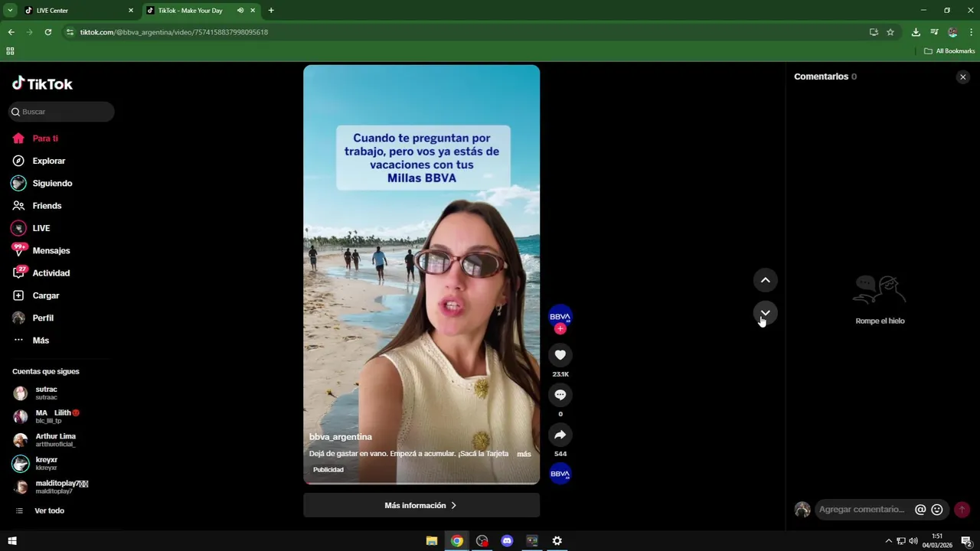Open Settings gear in taskbar
Screen dimensions: 980x551
coord(557,541)
